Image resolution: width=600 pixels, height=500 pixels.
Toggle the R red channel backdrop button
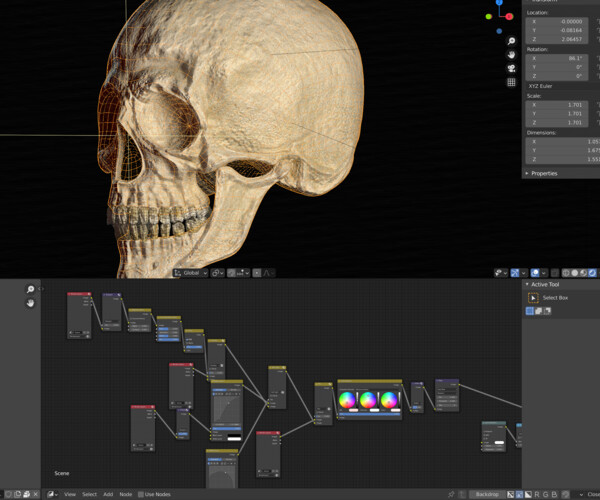pos(537,494)
